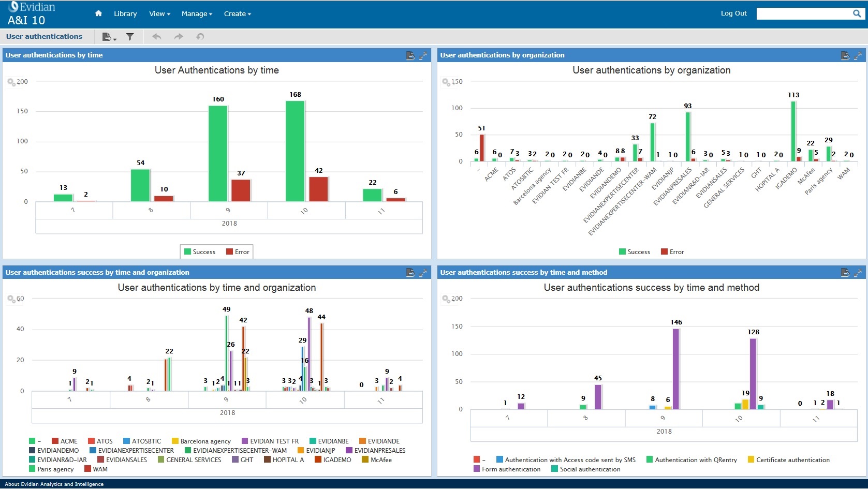The width and height of the screenshot is (868, 489).
Task: Open gear settings on authentications by organization chart
Action: pyautogui.click(x=446, y=82)
